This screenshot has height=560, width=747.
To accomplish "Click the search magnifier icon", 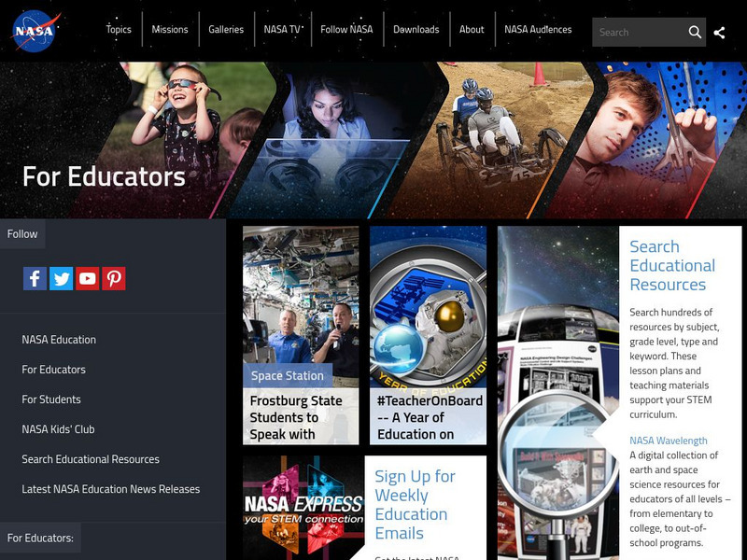I will click(x=696, y=31).
